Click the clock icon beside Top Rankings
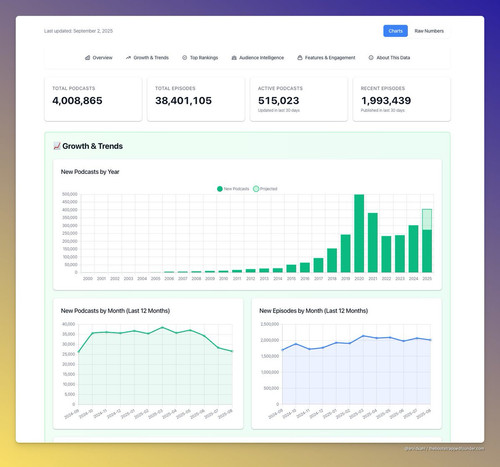500x467 pixels. [184, 58]
